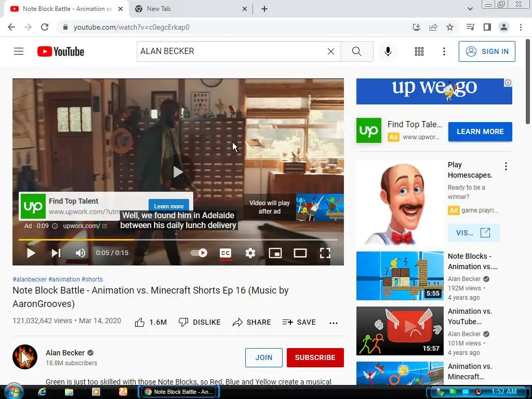Share the video
532x399 pixels.
[251, 322]
